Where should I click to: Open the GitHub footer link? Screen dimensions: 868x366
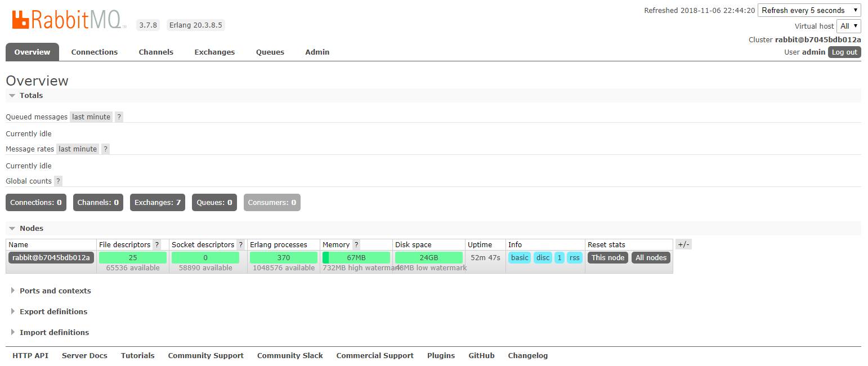coord(482,356)
